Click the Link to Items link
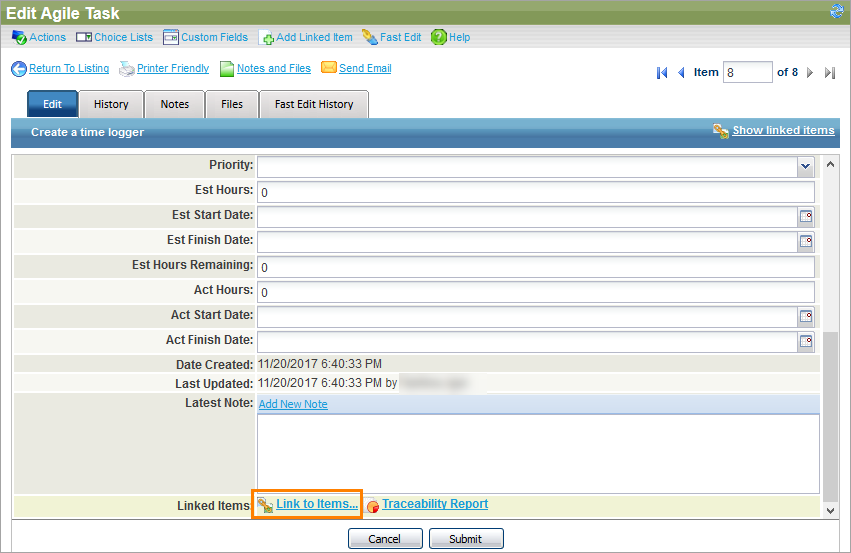 click(x=316, y=504)
